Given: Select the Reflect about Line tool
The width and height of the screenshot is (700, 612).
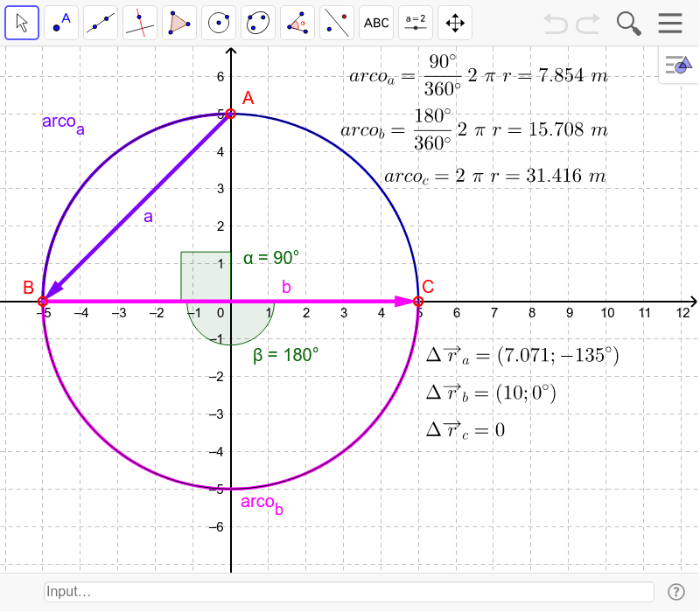Looking at the screenshot, I should (337, 23).
